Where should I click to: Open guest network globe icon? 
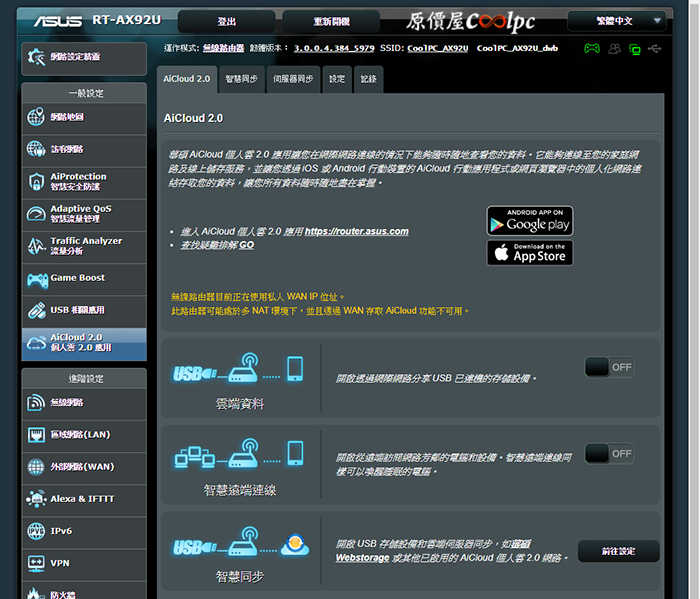(x=36, y=149)
